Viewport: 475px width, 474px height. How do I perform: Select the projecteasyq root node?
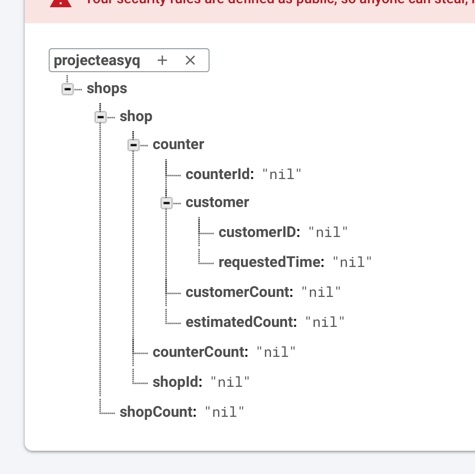(97, 61)
